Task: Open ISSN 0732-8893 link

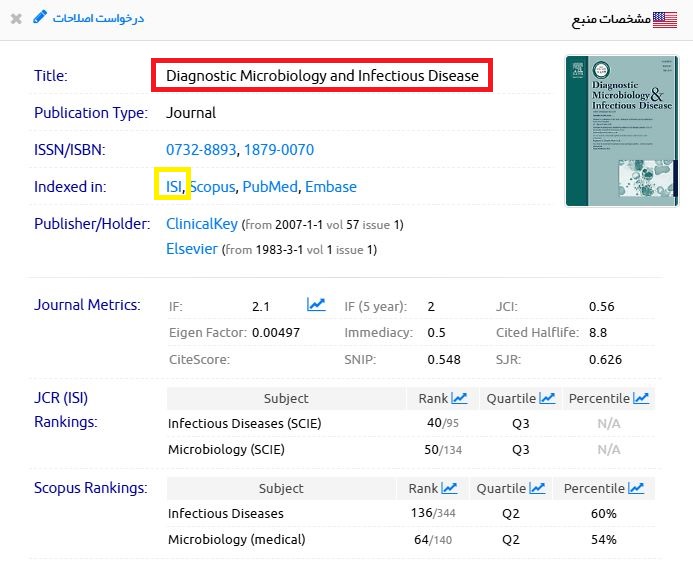Action: (x=201, y=150)
